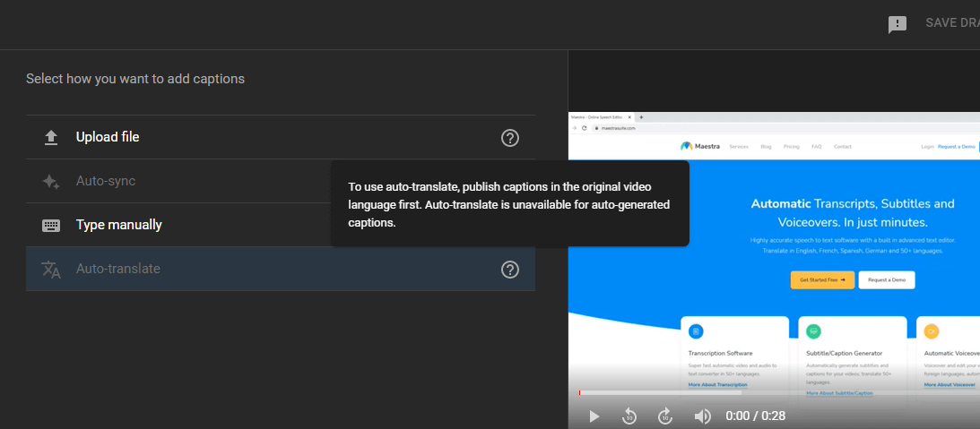Click the Subtitle/Caption Generator card icon
This screenshot has width=980, height=429.
tap(814, 331)
